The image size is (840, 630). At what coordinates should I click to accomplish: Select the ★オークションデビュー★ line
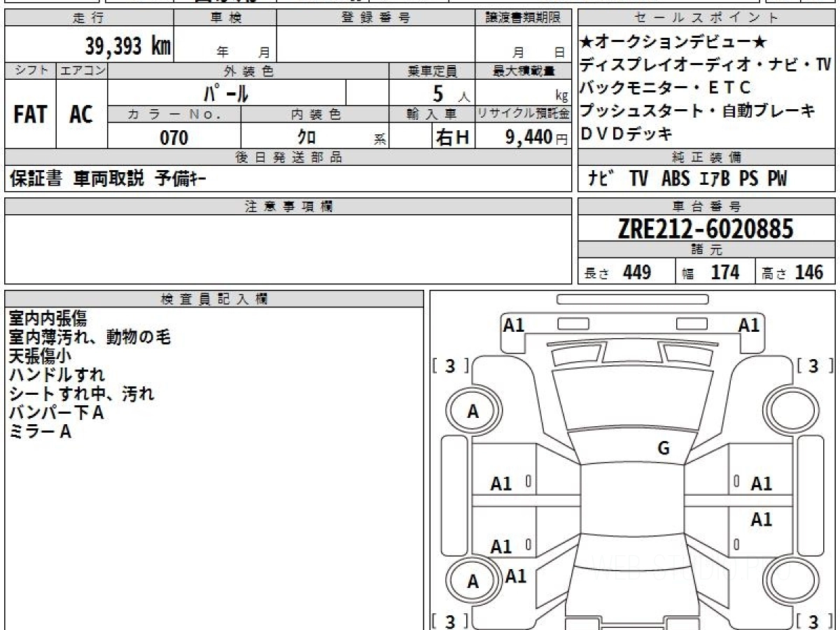pos(674,42)
